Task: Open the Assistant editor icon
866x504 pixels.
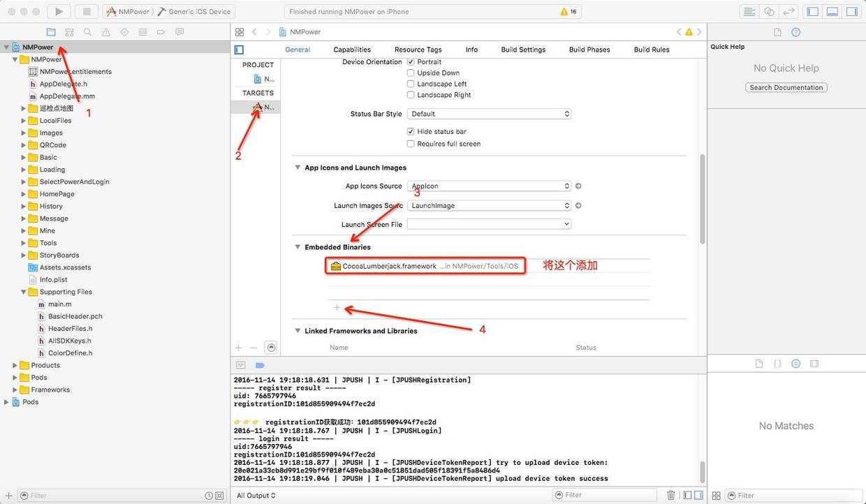Action: coord(769,11)
